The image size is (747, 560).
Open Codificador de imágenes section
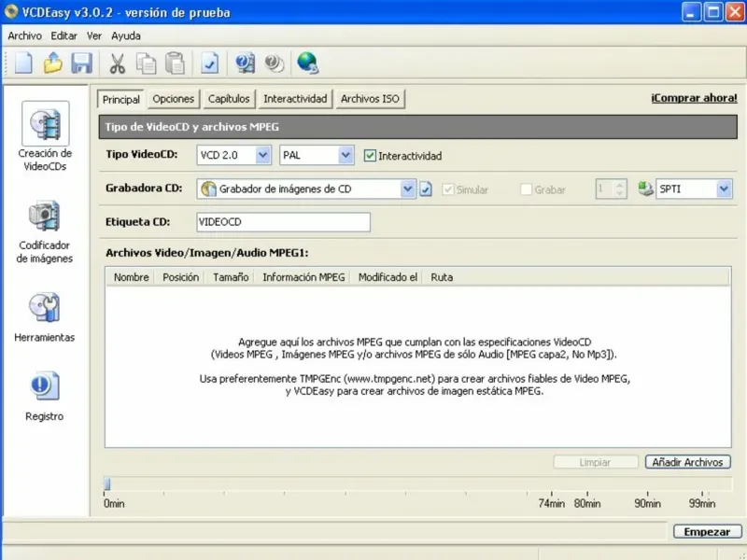click(44, 231)
